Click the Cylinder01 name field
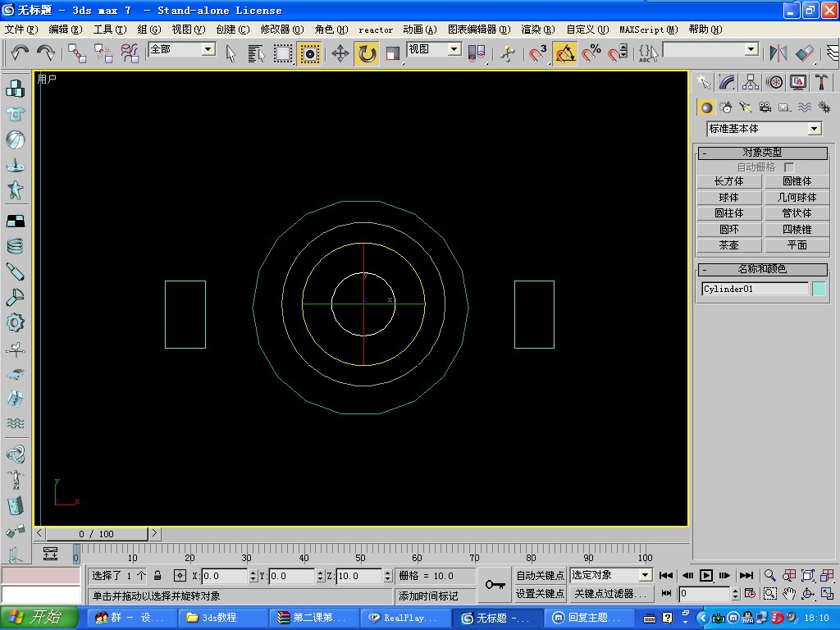 point(755,289)
